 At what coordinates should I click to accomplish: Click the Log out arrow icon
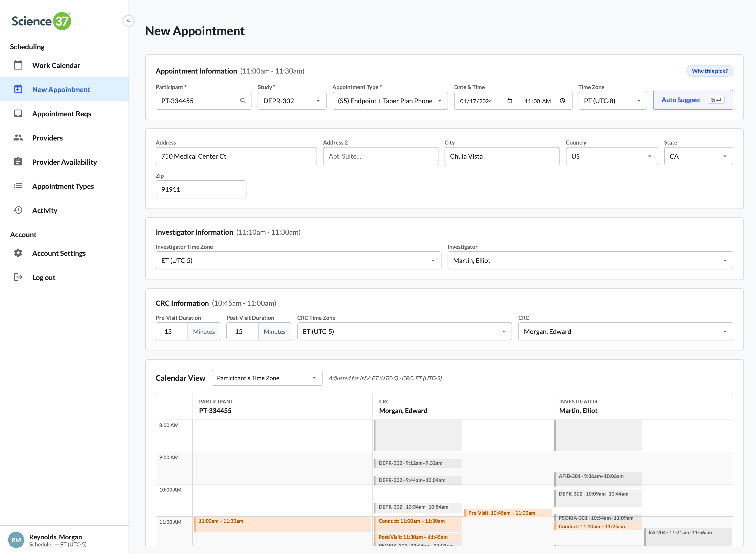pos(18,277)
